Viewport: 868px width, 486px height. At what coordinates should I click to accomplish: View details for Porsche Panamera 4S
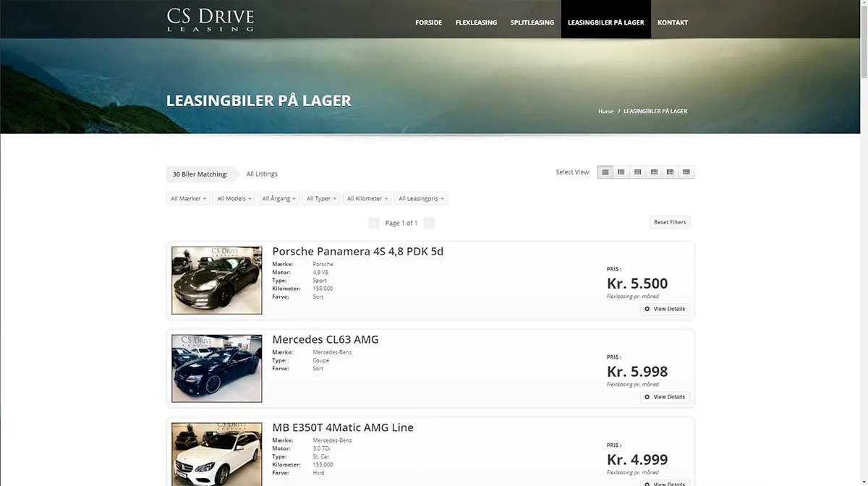point(665,309)
